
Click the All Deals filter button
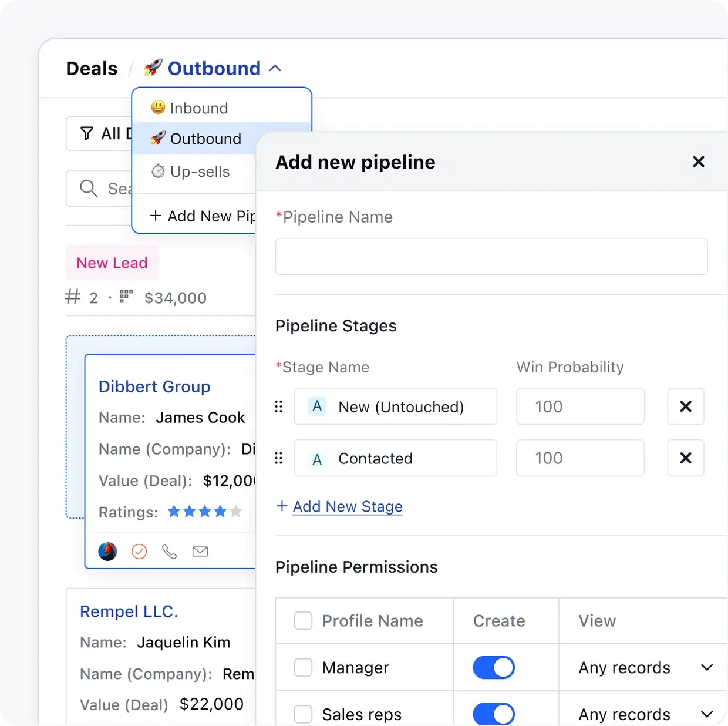pos(100,134)
